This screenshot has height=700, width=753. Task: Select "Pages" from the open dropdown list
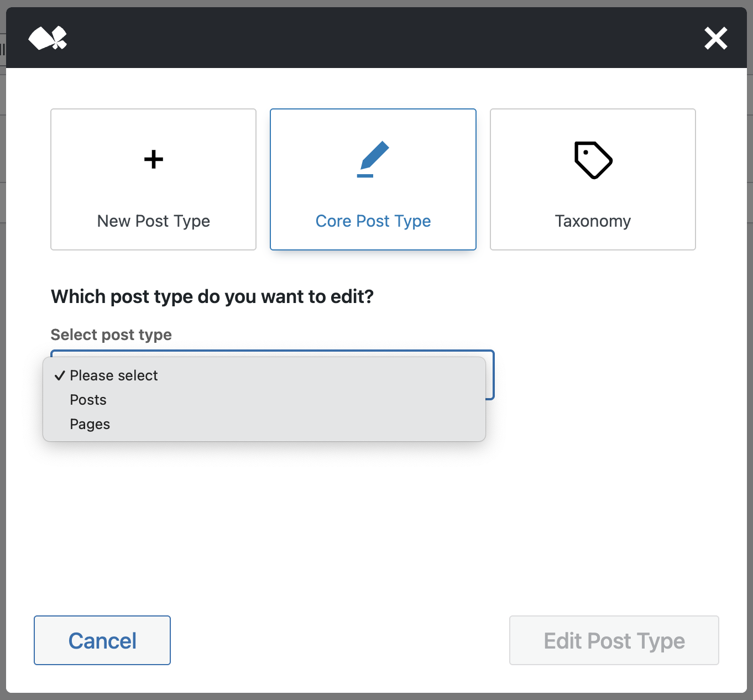pyautogui.click(x=90, y=424)
